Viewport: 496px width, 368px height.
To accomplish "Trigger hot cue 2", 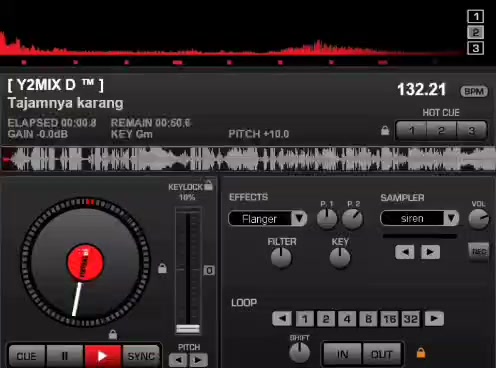I will tap(441, 130).
